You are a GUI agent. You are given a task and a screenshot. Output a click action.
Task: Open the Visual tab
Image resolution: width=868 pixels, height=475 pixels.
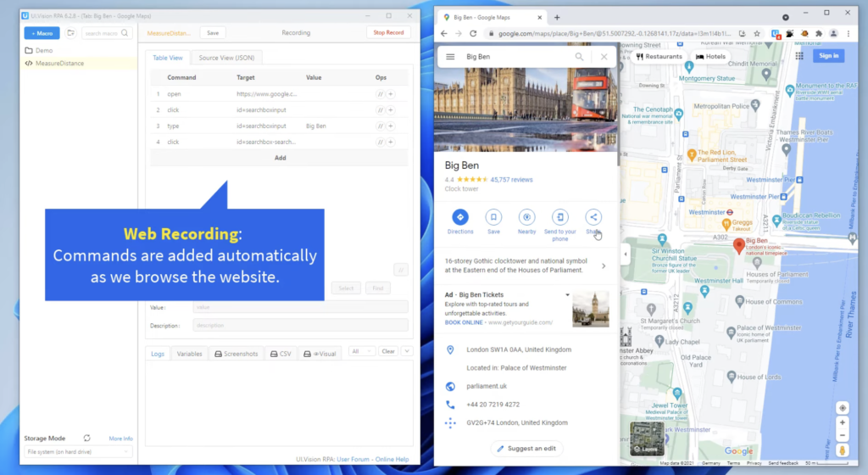click(x=320, y=353)
